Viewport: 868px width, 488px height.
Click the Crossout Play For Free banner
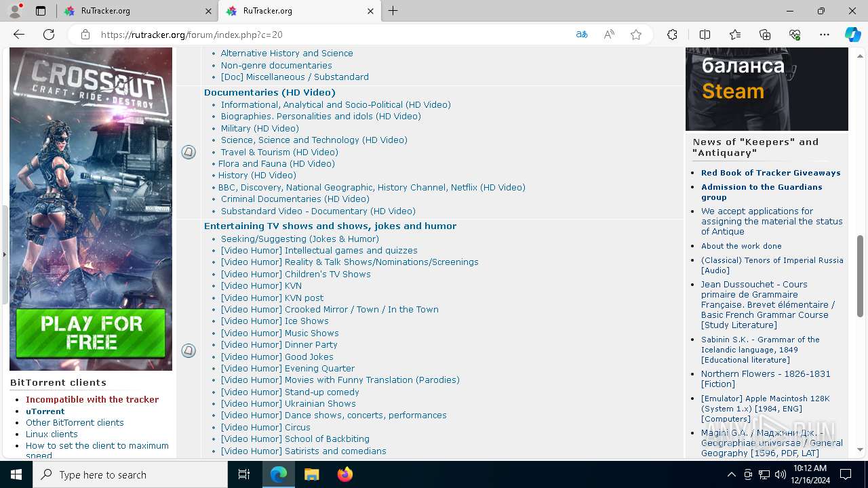(x=91, y=209)
